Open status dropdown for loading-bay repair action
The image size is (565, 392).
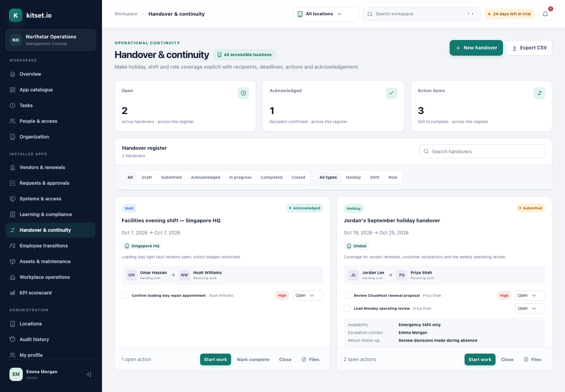tap(308, 296)
